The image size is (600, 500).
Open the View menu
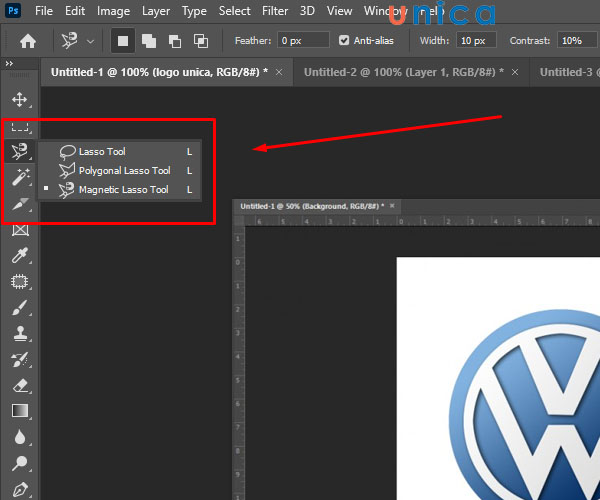coord(339,11)
